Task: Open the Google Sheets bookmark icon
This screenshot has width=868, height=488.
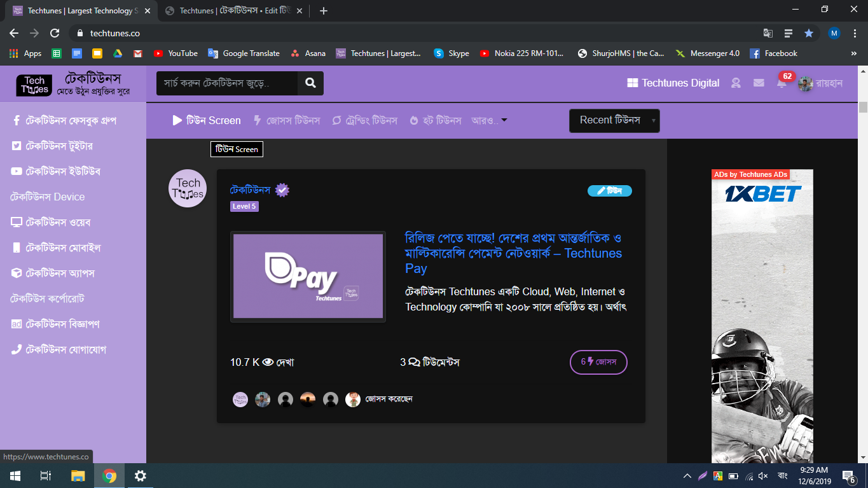Action: (57, 53)
